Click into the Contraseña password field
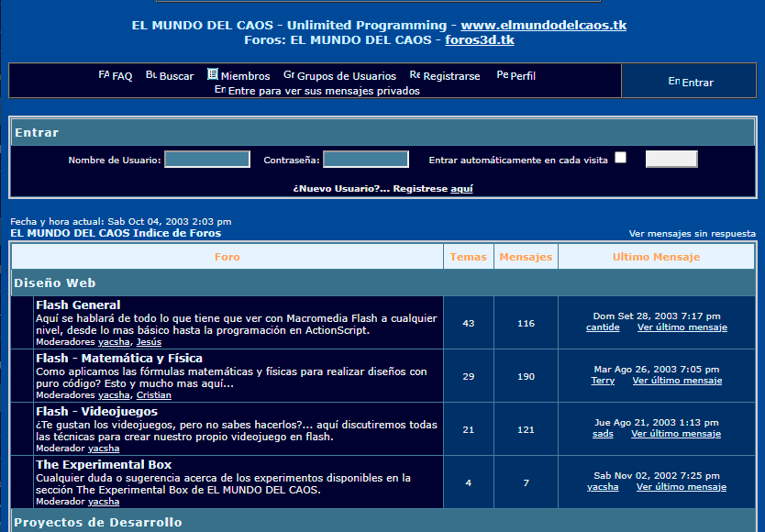 click(x=366, y=160)
